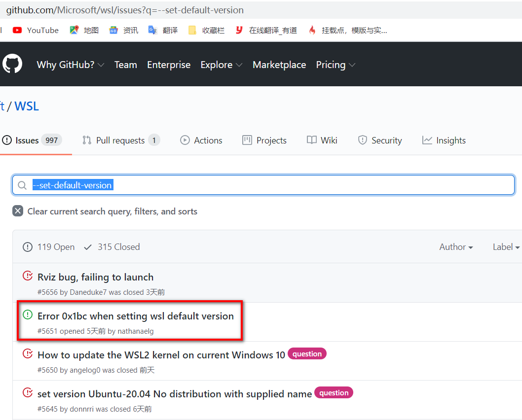Click closed icon beside WSL2 kernel issue

(x=28, y=353)
